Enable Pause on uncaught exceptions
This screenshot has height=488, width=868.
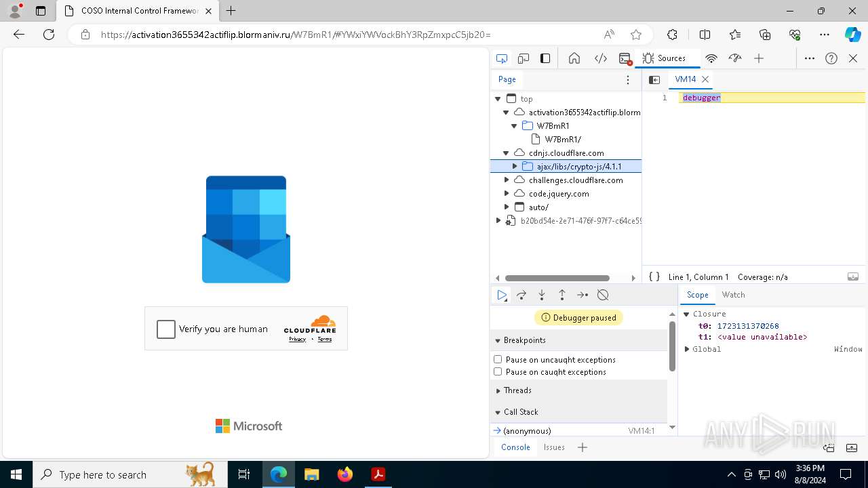[498, 359]
